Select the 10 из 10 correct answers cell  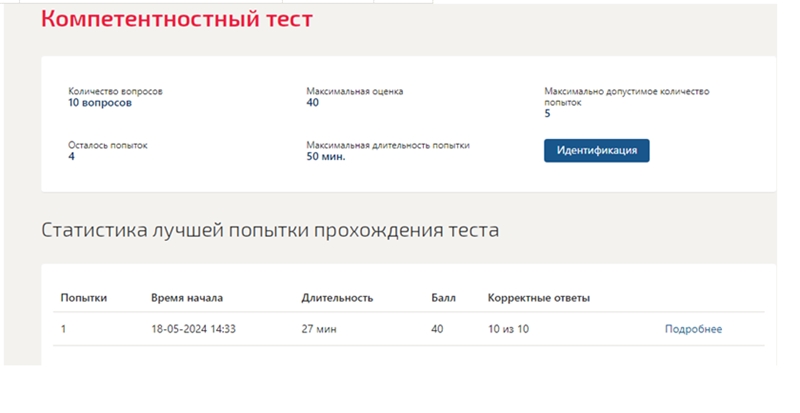[508, 329]
